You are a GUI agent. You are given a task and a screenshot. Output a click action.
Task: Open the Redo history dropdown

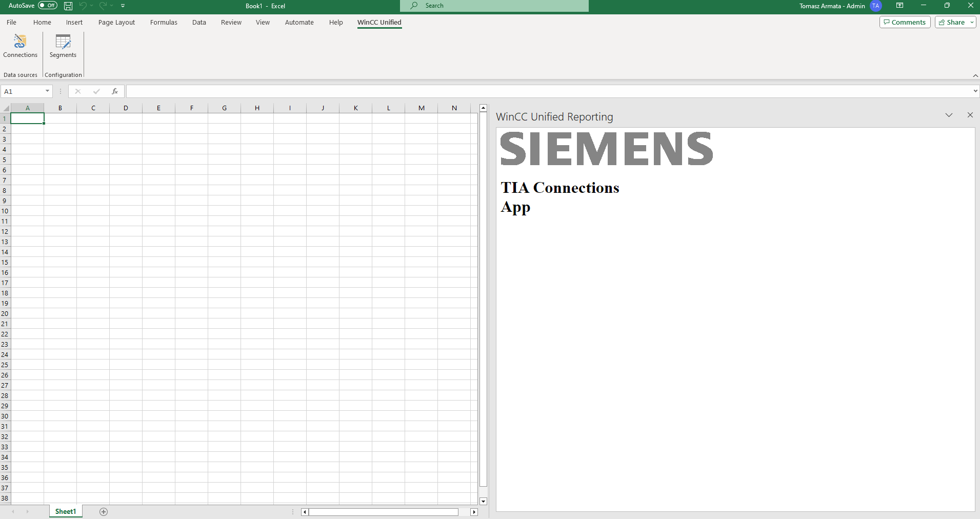(111, 6)
